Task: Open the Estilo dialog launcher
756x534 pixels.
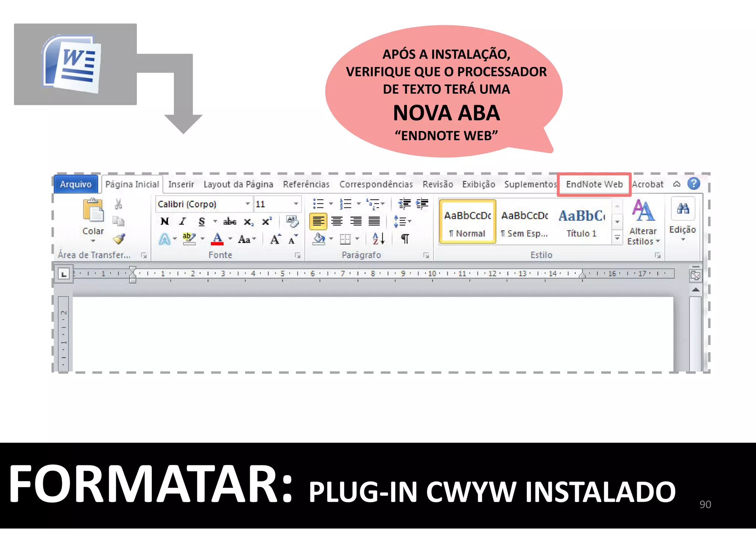Action: pyautogui.click(x=658, y=255)
